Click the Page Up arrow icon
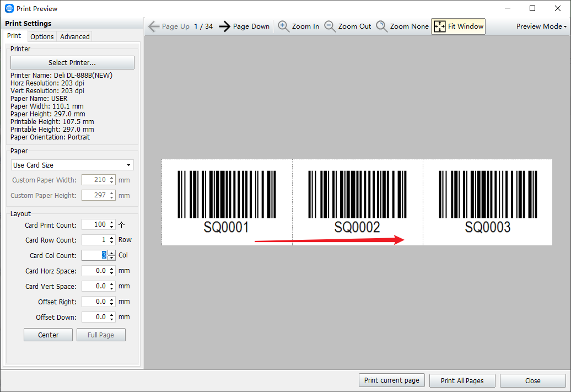571x392 pixels. [x=154, y=26]
